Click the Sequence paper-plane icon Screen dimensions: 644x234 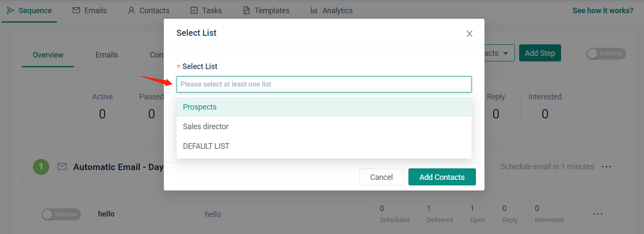coord(10,11)
